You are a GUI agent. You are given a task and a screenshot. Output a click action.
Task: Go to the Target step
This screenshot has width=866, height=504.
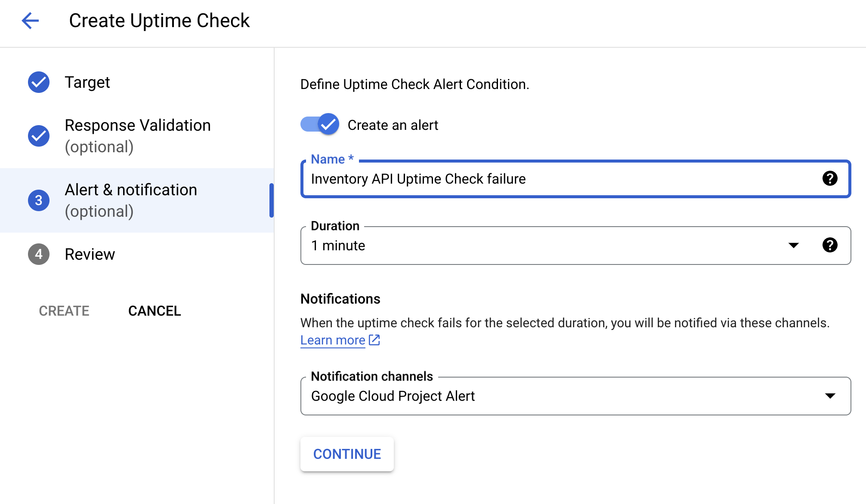click(x=87, y=82)
